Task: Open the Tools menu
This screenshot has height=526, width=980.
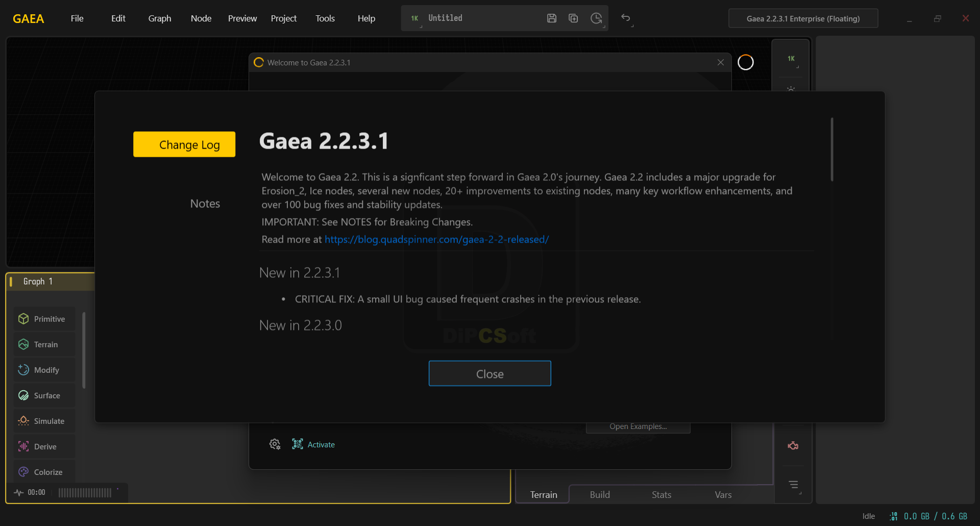Action: (x=325, y=18)
